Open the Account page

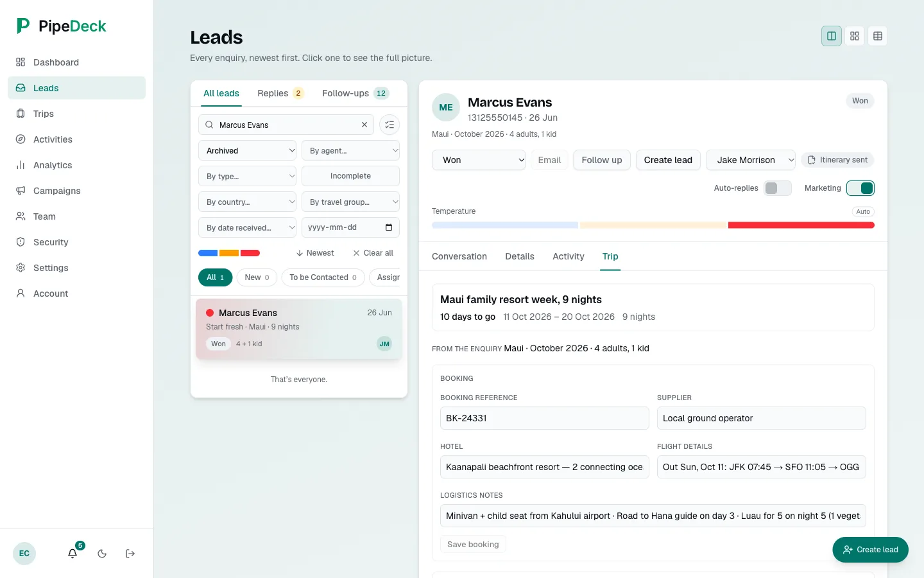pos(76,293)
